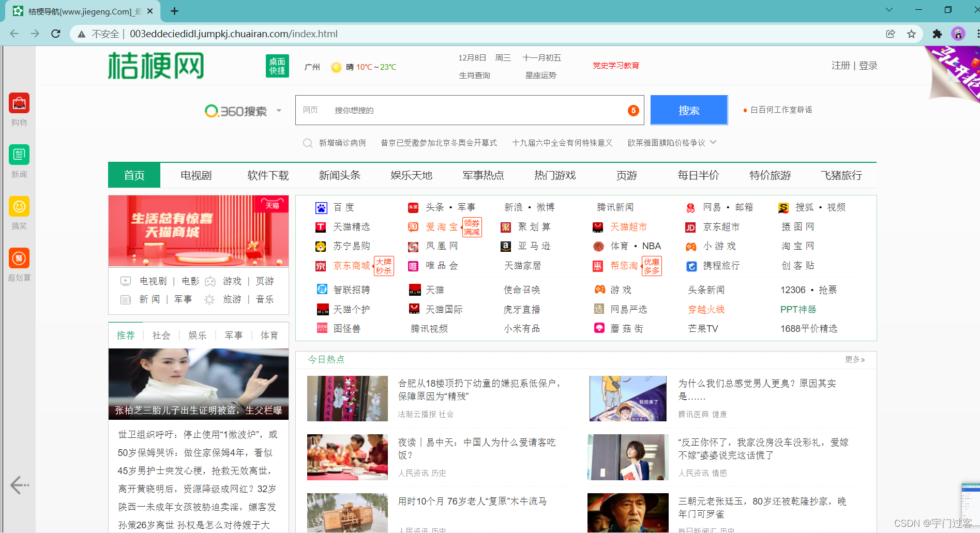Open the 党史学习教育 link

pos(616,66)
